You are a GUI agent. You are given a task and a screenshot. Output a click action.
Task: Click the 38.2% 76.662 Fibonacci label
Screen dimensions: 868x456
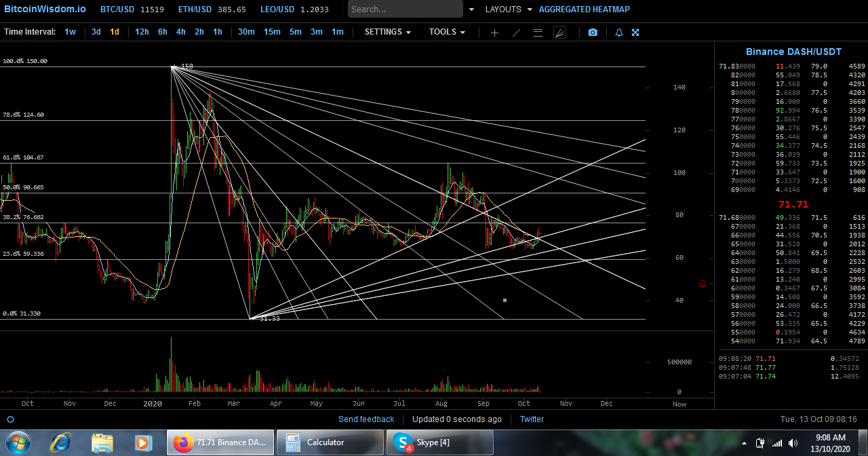click(x=23, y=217)
